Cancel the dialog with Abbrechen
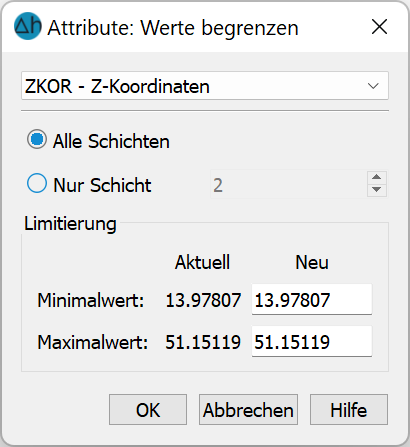 [248, 410]
